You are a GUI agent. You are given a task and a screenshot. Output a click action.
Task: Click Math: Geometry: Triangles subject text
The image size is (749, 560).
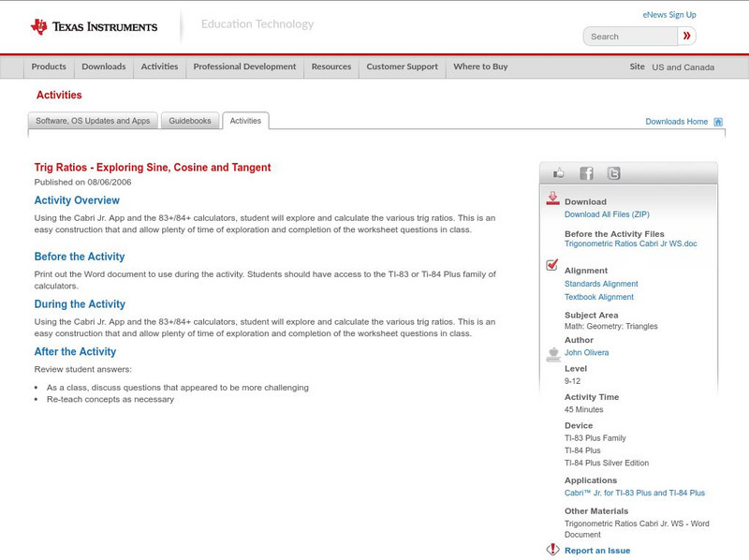(x=611, y=326)
